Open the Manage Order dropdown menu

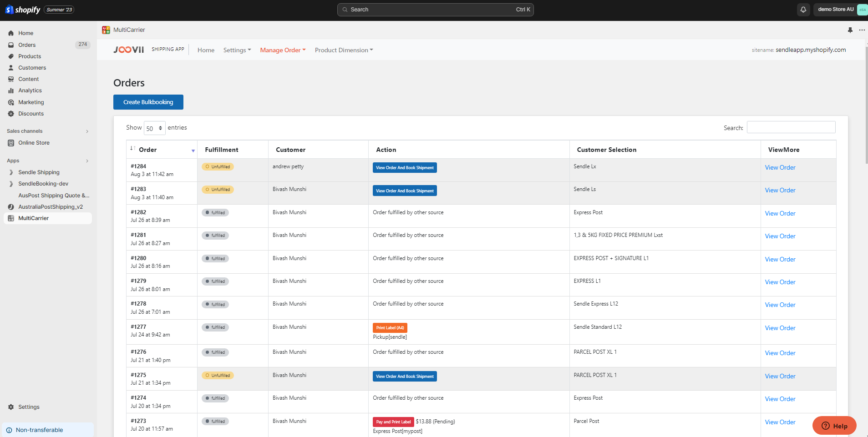[x=283, y=50]
